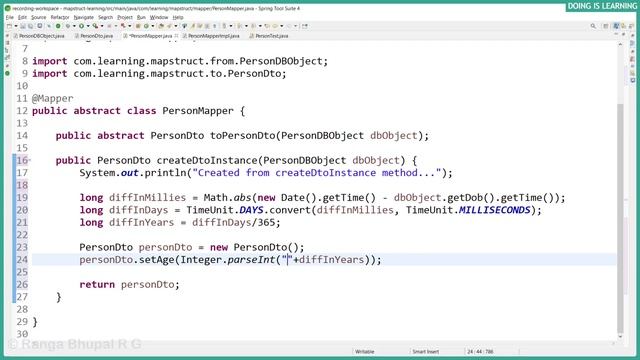Open the Edit menu
This screenshot has height=360, width=640.
(22, 17)
